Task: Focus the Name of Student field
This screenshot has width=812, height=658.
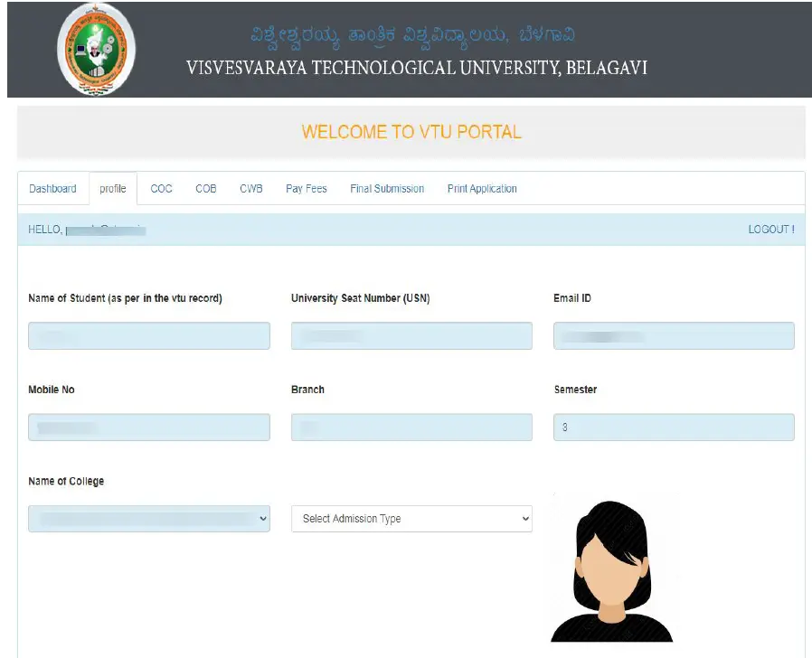Action: click(x=149, y=336)
